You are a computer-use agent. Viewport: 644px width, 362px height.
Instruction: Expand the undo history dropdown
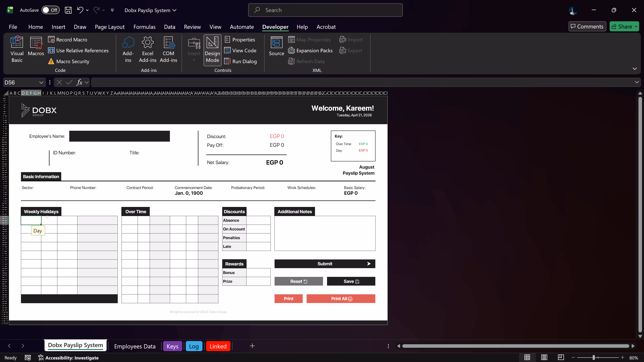tap(87, 10)
